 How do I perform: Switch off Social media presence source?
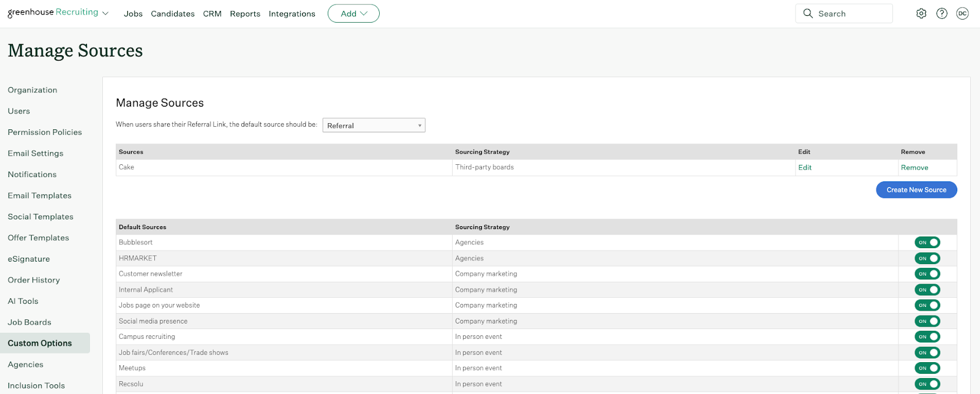click(x=927, y=321)
